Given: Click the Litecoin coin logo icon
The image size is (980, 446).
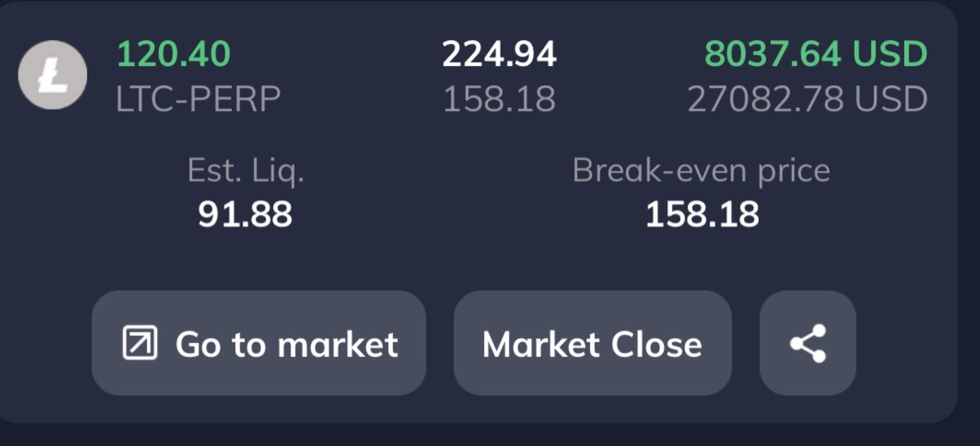Looking at the screenshot, I should pos(52,75).
